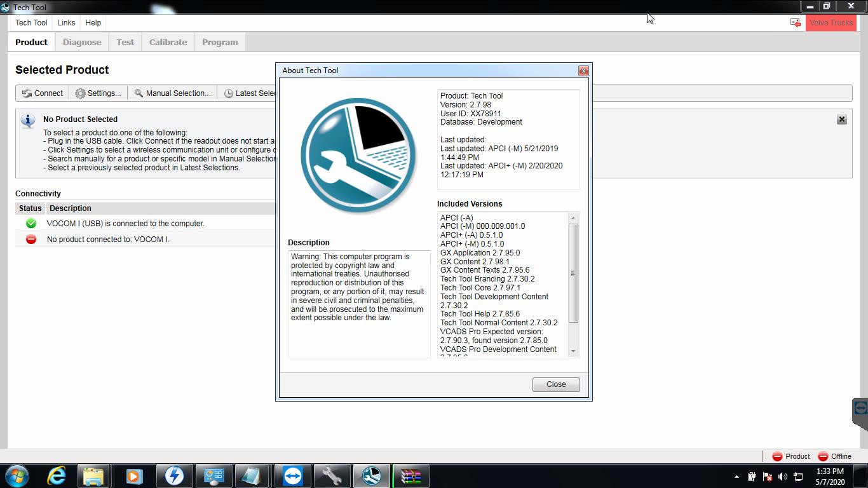868x488 pixels.
Task: Click the Close button in About dialog
Action: pos(556,384)
